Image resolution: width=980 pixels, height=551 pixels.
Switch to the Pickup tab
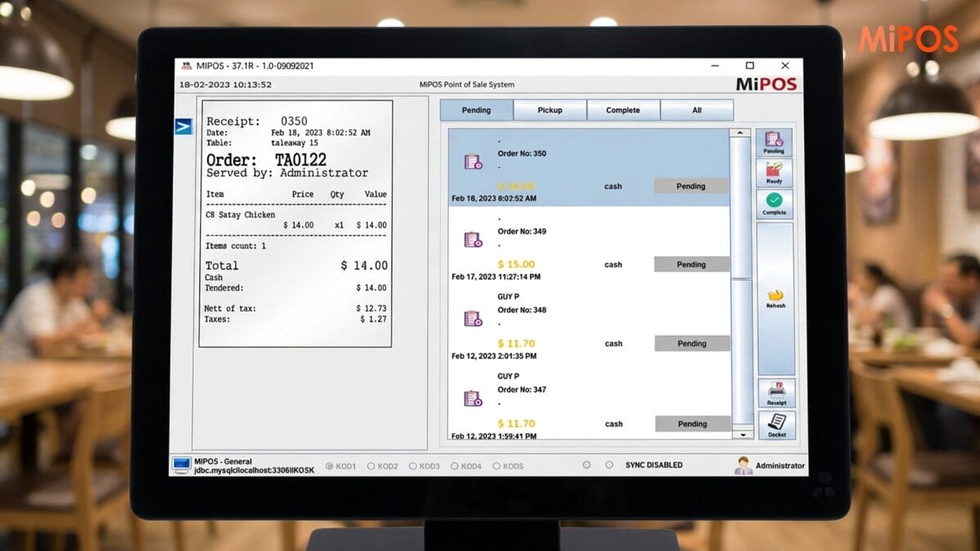pyautogui.click(x=550, y=110)
